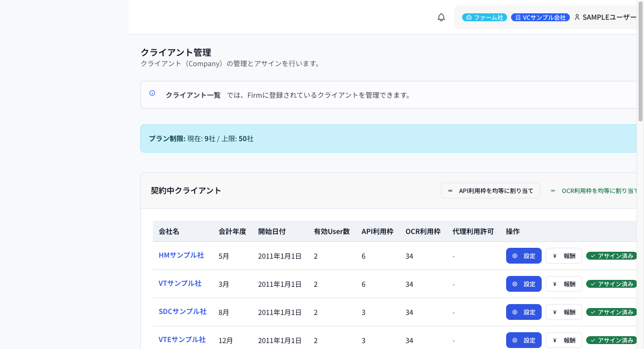Click the ¥ icon on VTサンプル社's 報酬 button
Screen dimensions: 644x349
555,284
